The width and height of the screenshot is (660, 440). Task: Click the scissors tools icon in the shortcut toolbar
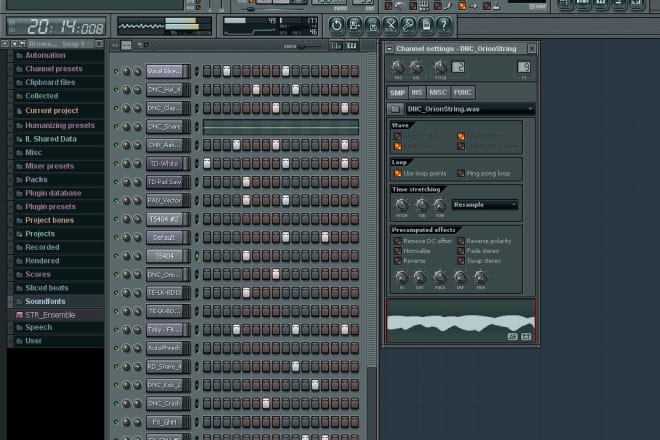pyautogui.click(x=390, y=26)
